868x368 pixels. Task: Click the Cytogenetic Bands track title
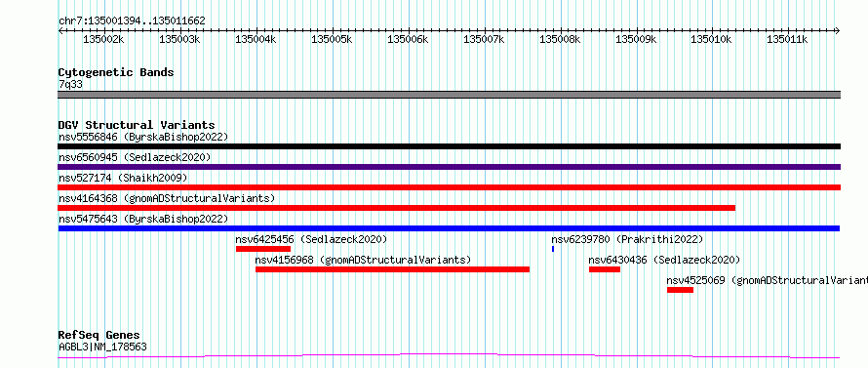pos(116,72)
